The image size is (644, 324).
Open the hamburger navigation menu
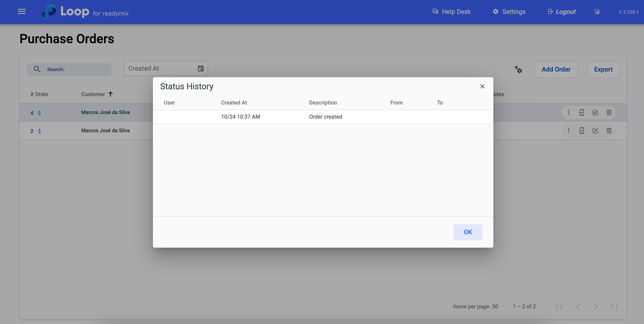pos(22,12)
